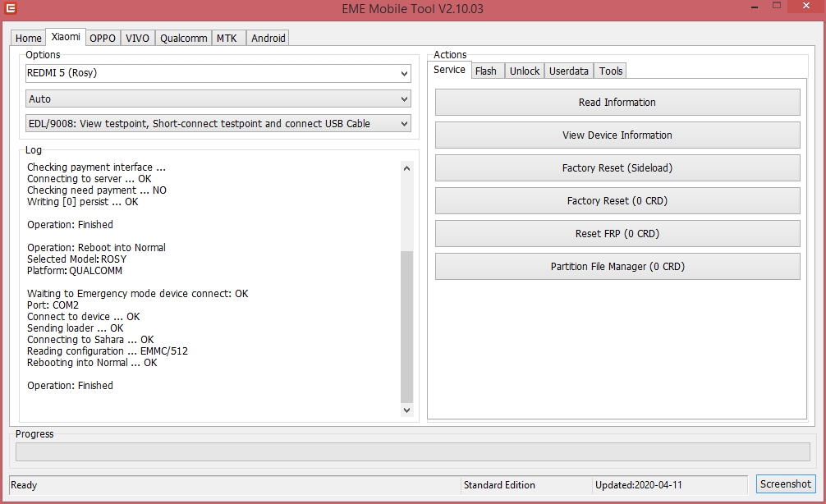Click the log scrollbar thumb
This screenshot has height=504, width=826.
(406, 327)
